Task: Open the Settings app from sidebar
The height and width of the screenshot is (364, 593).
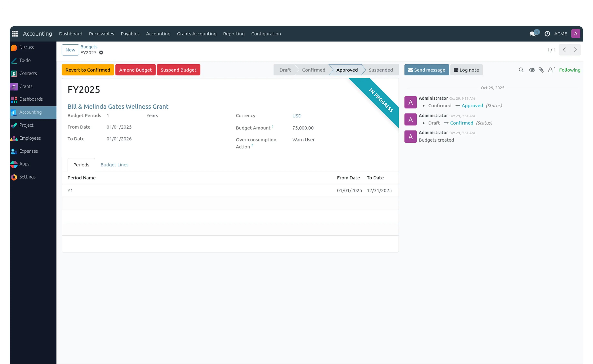Action: click(x=27, y=177)
